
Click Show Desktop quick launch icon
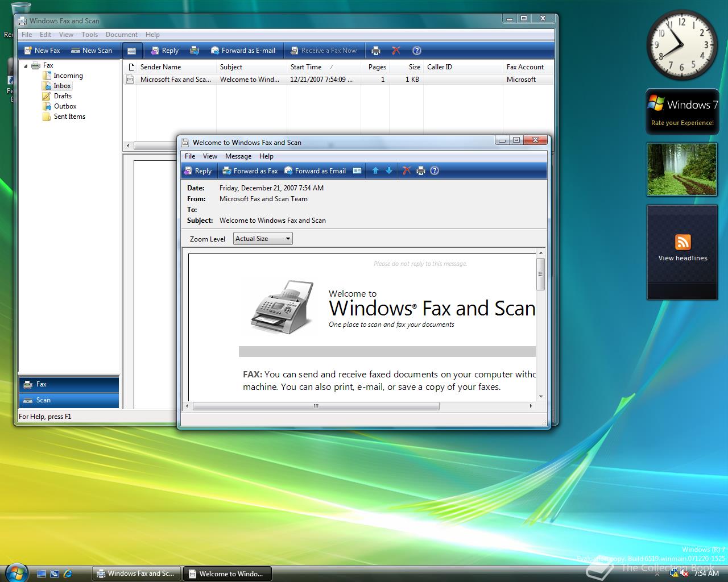pos(42,574)
